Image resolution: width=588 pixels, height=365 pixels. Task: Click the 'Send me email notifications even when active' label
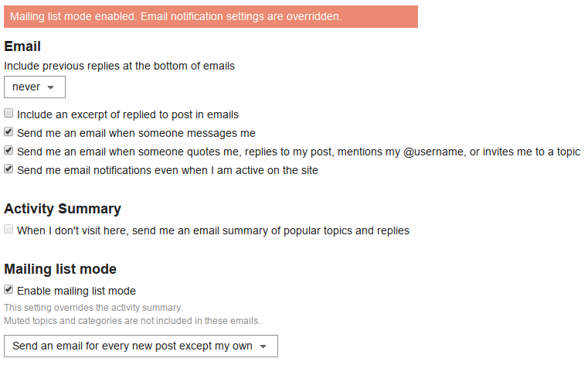[x=168, y=170]
